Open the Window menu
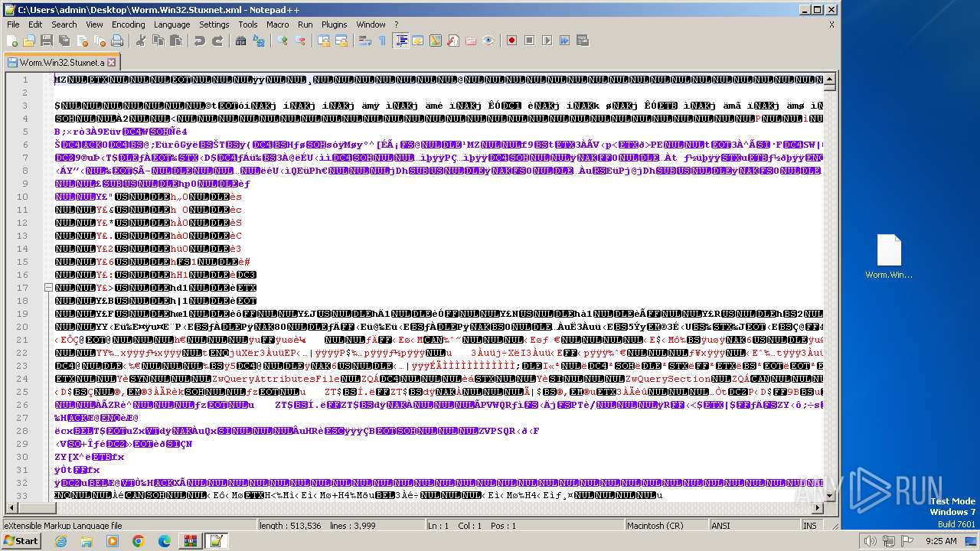Image resolution: width=980 pixels, height=551 pixels. 371,24
